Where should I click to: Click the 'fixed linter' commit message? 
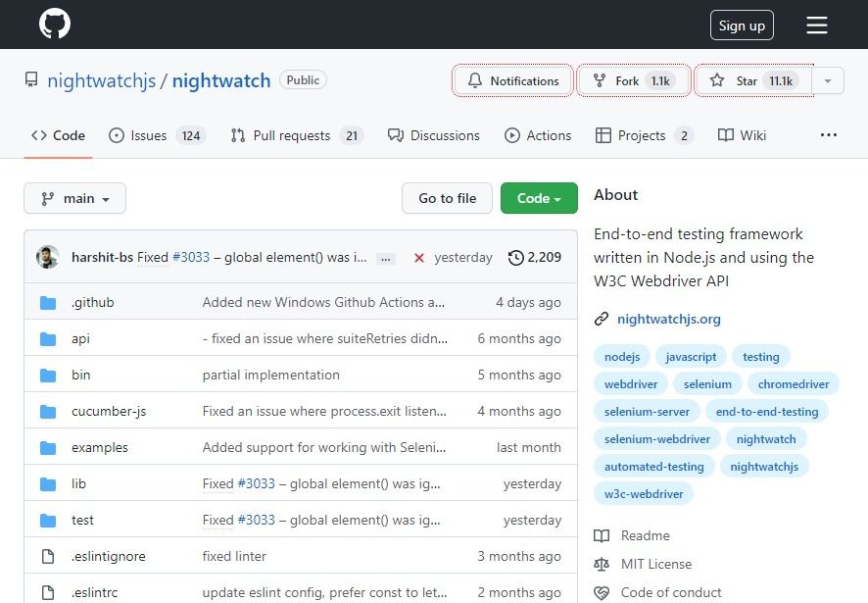pos(234,557)
